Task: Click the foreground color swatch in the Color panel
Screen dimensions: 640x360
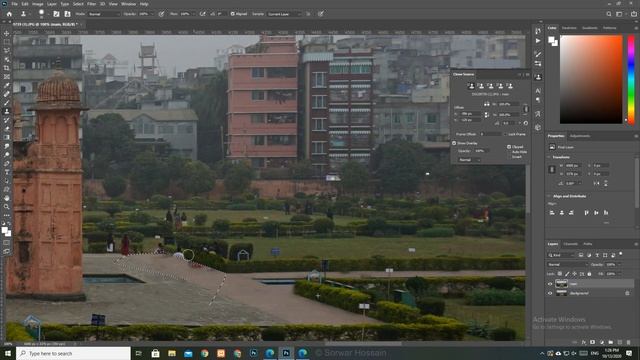Action: pos(551,40)
